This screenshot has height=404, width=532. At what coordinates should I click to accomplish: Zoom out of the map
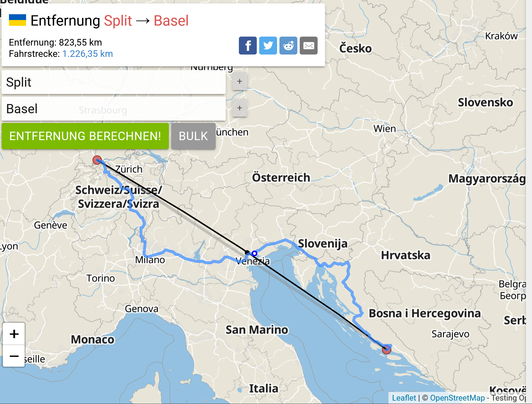14,356
